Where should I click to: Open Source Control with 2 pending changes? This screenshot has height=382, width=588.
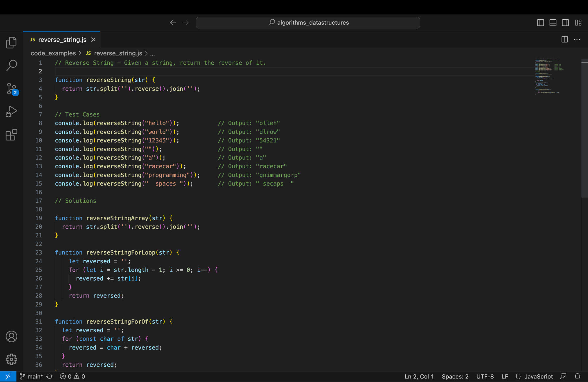(11, 88)
